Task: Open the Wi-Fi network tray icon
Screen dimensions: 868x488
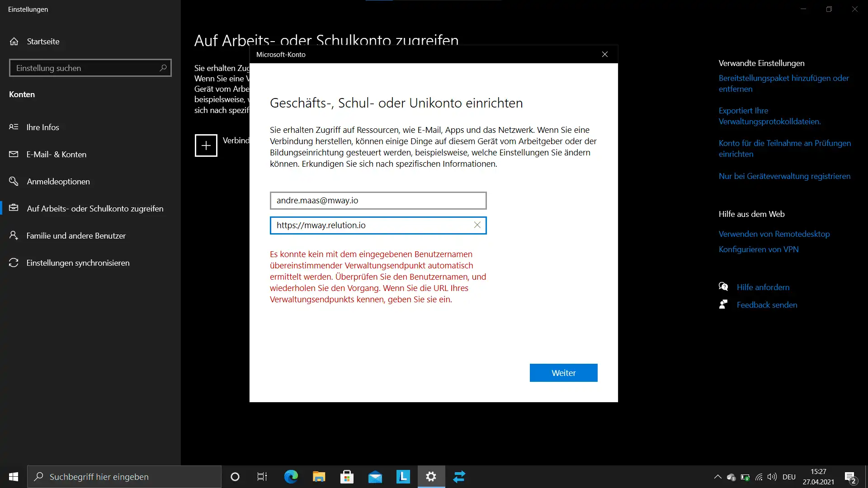Action: click(x=759, y=477)
